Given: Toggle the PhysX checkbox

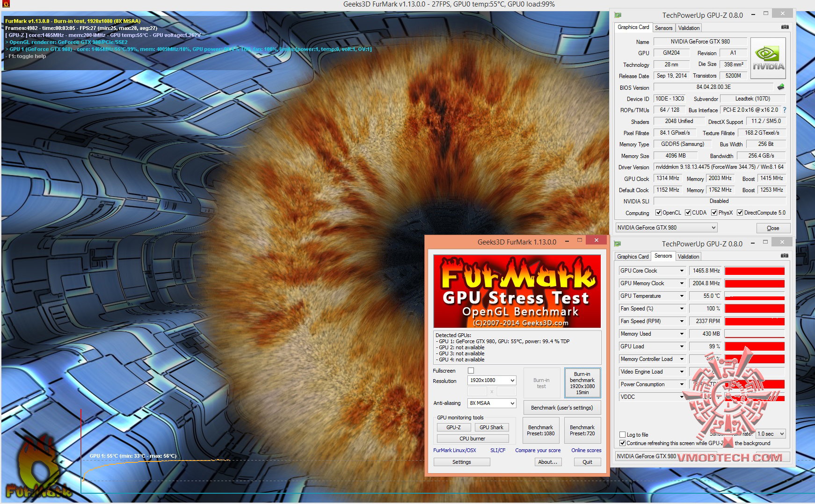Looking at the screenshot, I should click(x=714, y=213).
